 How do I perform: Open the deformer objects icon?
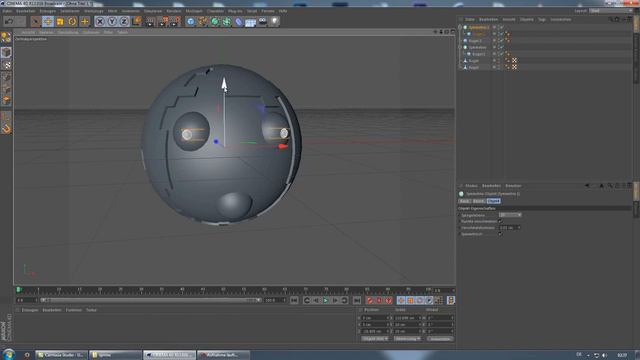pos(238,21)
